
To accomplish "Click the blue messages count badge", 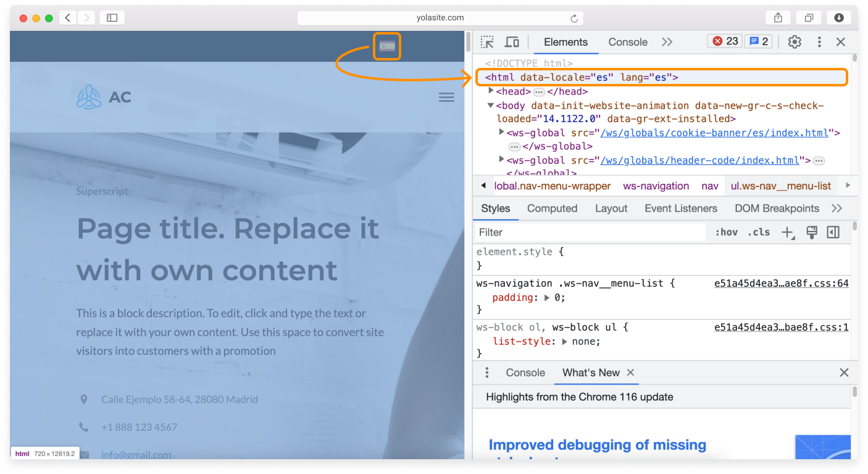I will tap(759, 41).
